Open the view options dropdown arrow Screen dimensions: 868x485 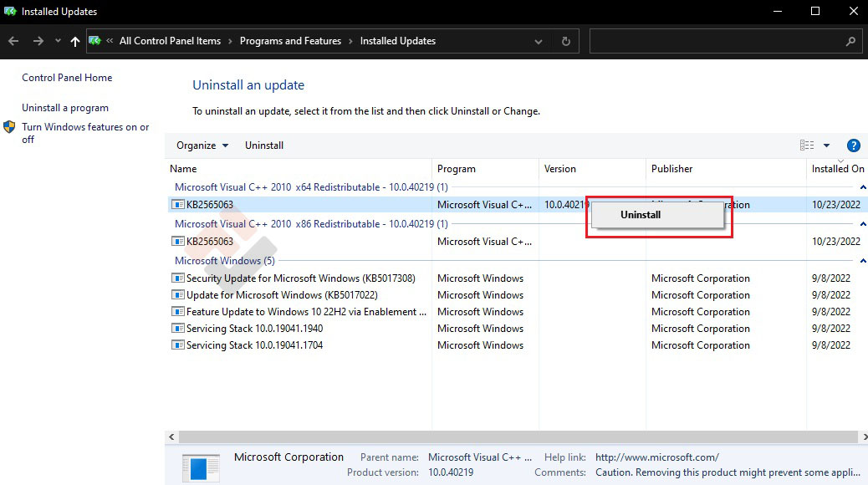[826, 145]
